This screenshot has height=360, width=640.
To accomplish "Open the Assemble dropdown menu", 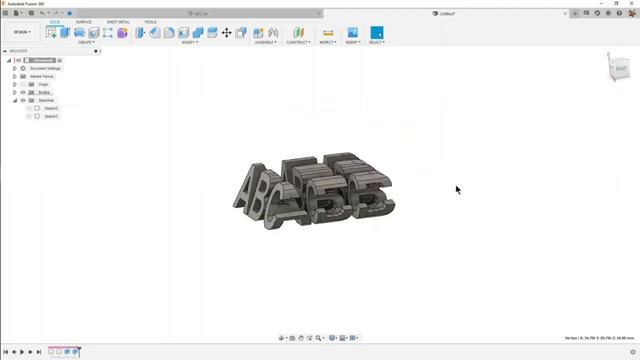I will (266, 42).
